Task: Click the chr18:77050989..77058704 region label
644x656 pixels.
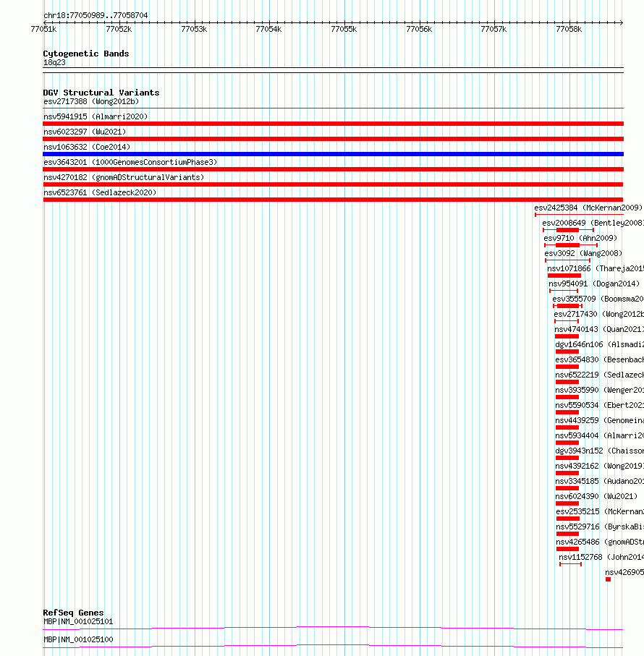Action: [96, 15]
